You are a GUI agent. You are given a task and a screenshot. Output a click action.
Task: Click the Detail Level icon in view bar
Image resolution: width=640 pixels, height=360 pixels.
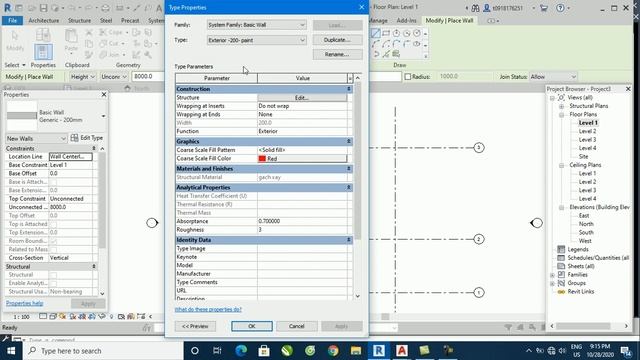coord(43,316)
